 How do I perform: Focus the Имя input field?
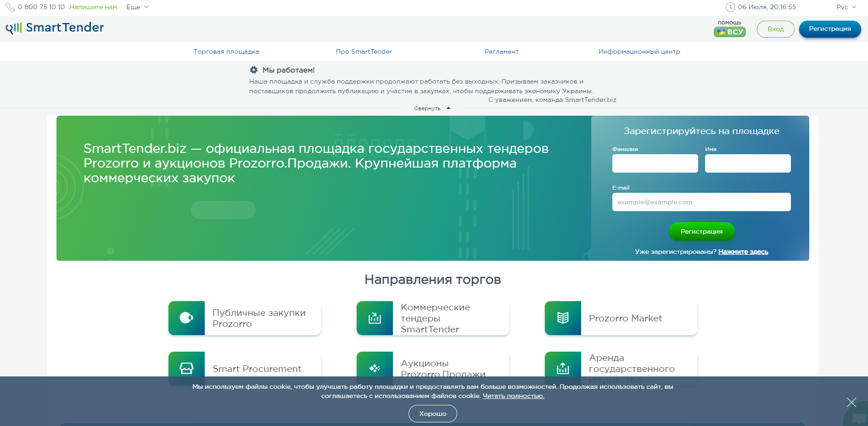pos(748,163)
